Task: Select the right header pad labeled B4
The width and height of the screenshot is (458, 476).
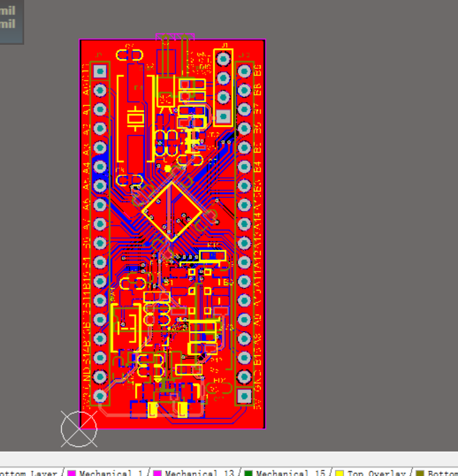Action: point(244,167)
